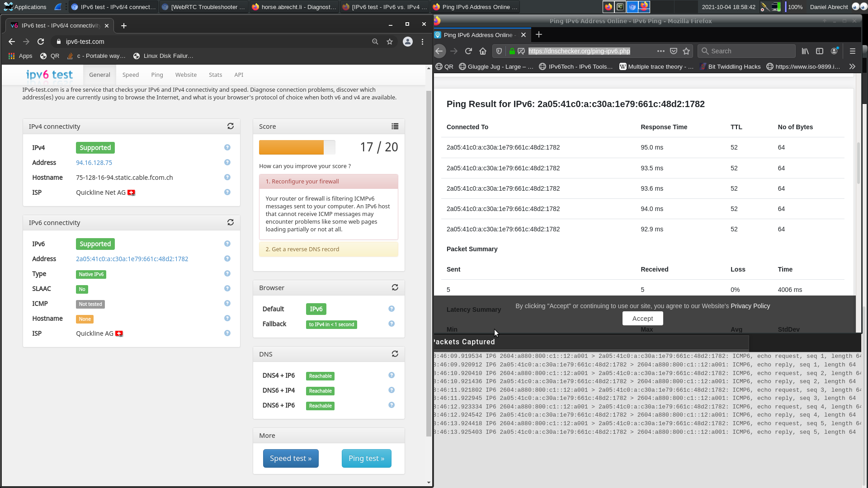Open Firefox hamburger menu
This screenshot has height=488, width=868.
pyautogui.click(x=853, y=51)
